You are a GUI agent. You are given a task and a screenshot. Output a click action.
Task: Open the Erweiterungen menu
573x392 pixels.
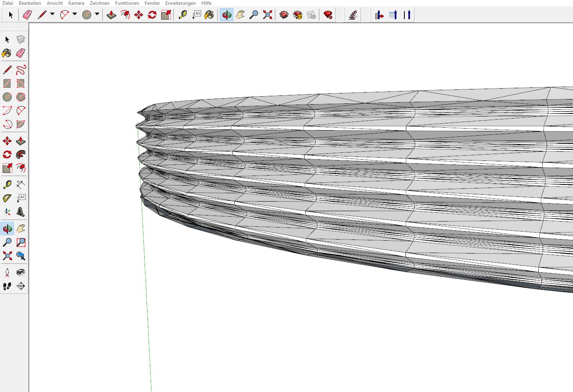[180, 3]
